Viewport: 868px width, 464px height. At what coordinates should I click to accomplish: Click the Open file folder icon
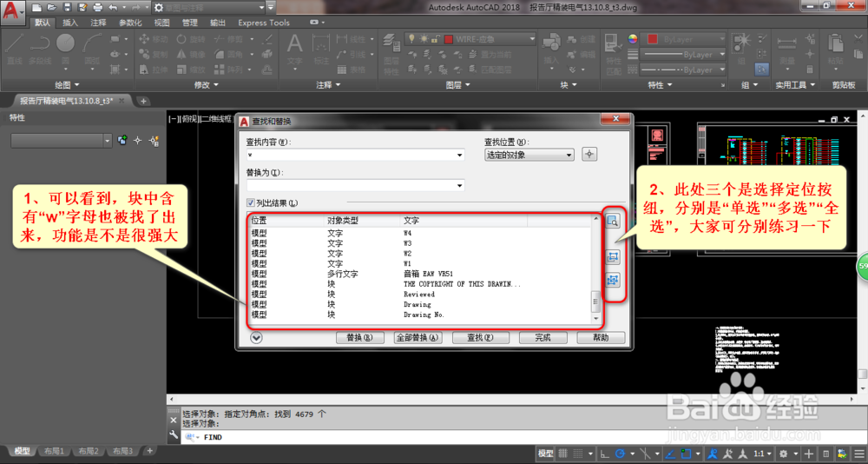[x=51, y=8]
